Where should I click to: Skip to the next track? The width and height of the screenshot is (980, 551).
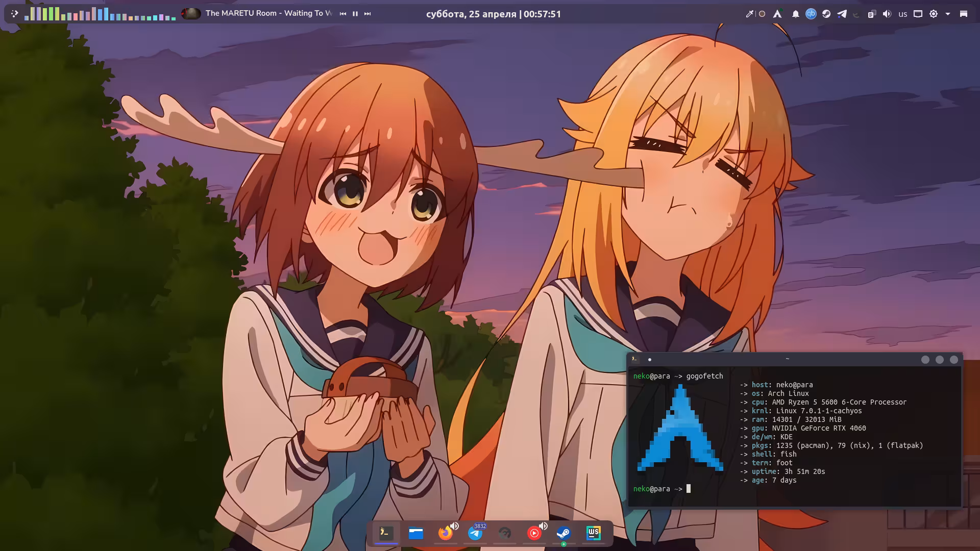(x=367, y=14)
